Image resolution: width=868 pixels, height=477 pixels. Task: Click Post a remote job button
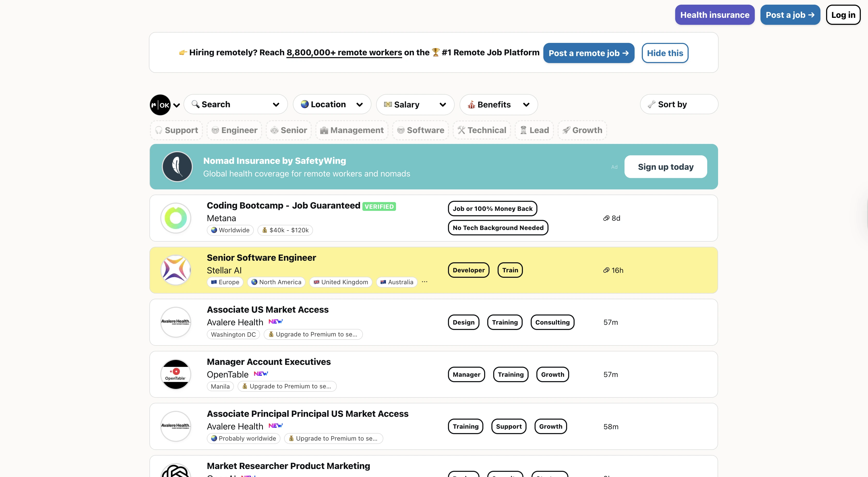pyautogui.click(x=588, y=53)
